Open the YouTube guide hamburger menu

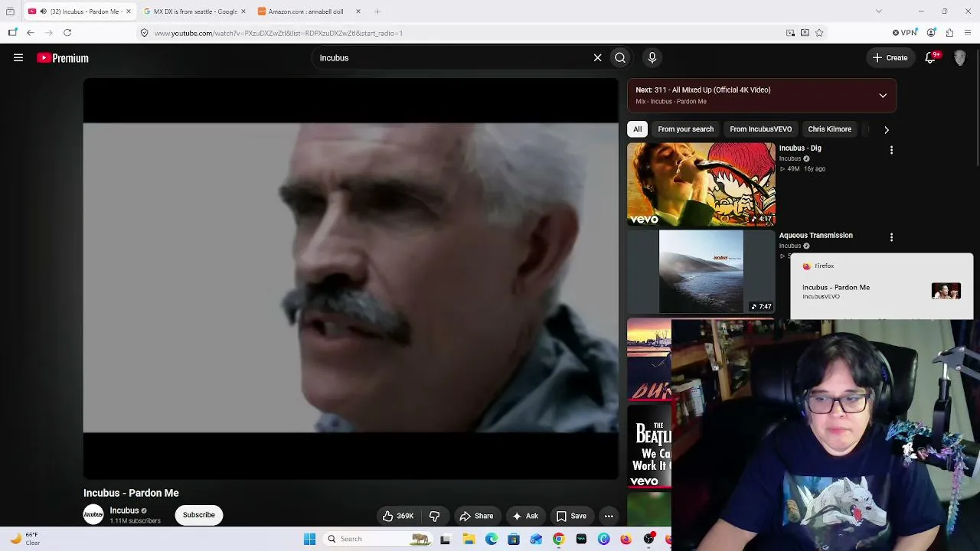18,57
